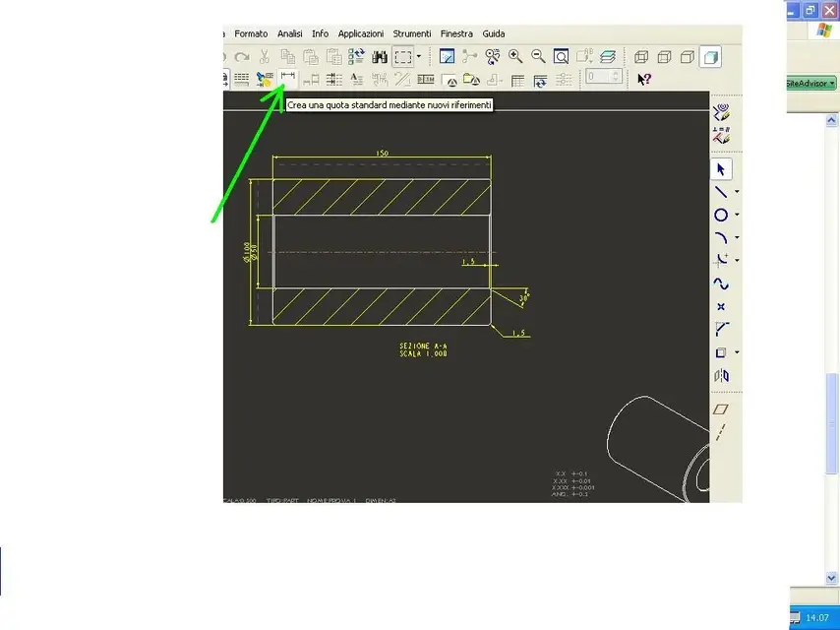This screenshot has width=840, height=630.
Task: Select the Line sketch tool
Action: tap(721, 191)
